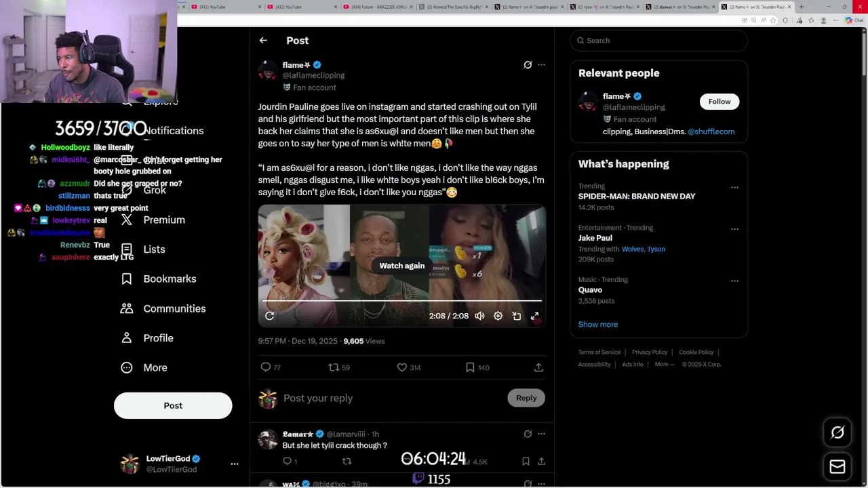Open flame's profile avatar on the post

click(x=268, y=70)
